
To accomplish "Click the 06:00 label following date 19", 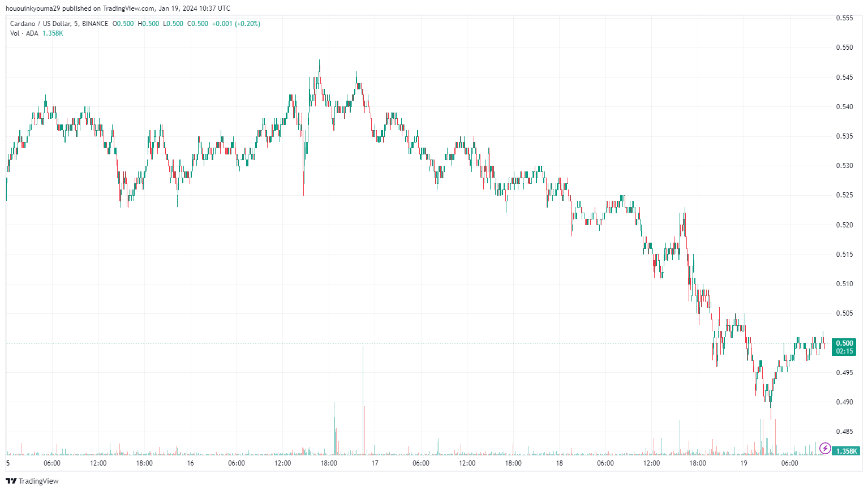I will click(790, 463).
